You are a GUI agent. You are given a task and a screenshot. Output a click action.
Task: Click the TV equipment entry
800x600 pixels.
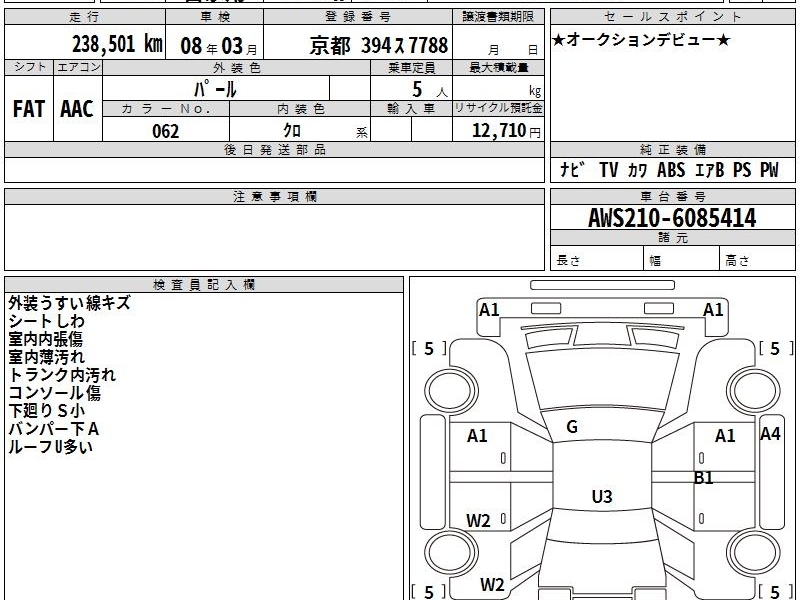click(609, 169)
